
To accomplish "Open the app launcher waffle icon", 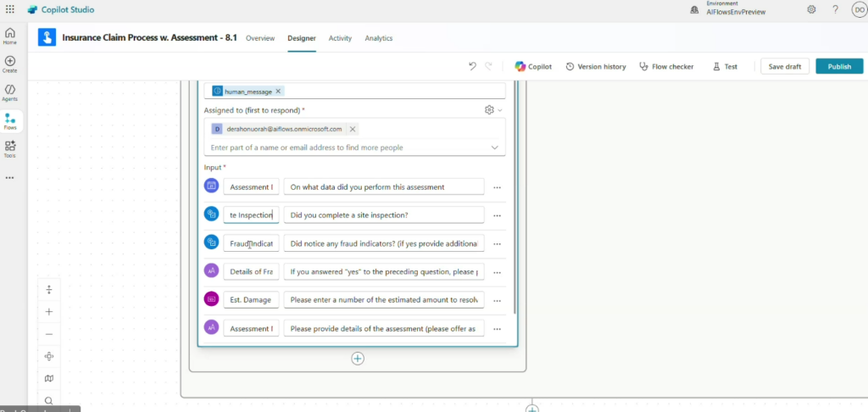I will pos(10,9).
